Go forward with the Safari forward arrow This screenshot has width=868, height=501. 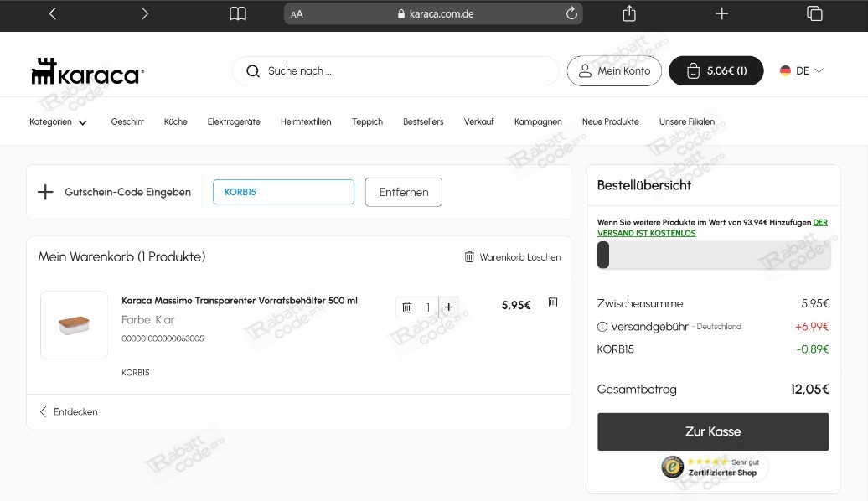144,13
